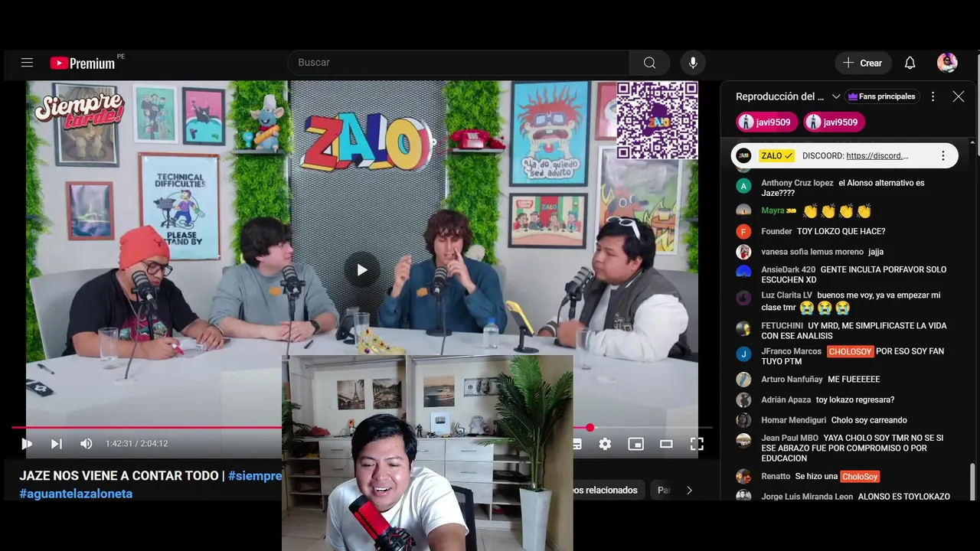Click vanesa sofia lemus moreno avatar
Image resolution: width=980 pixels, height=551 pixels.
(743, 252)
